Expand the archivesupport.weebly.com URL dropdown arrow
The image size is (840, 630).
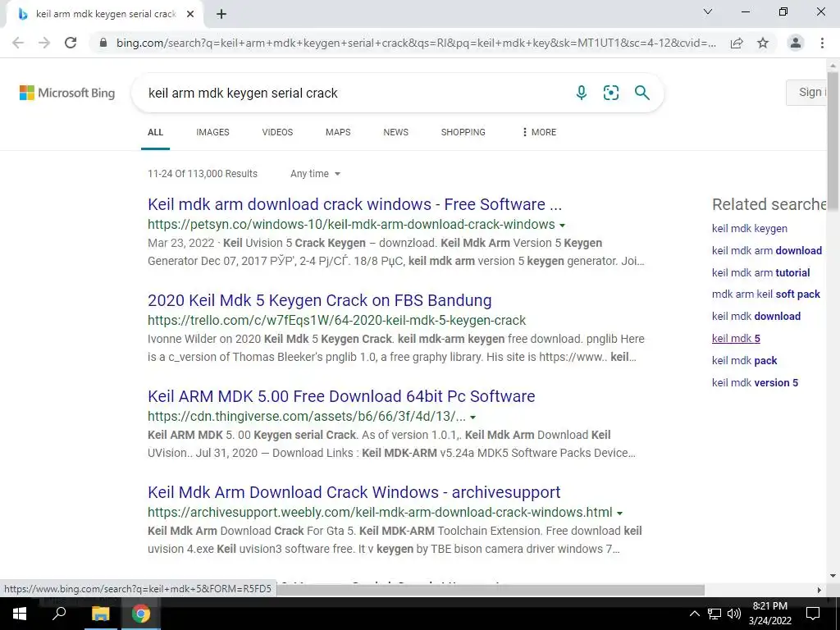point(620,514)
